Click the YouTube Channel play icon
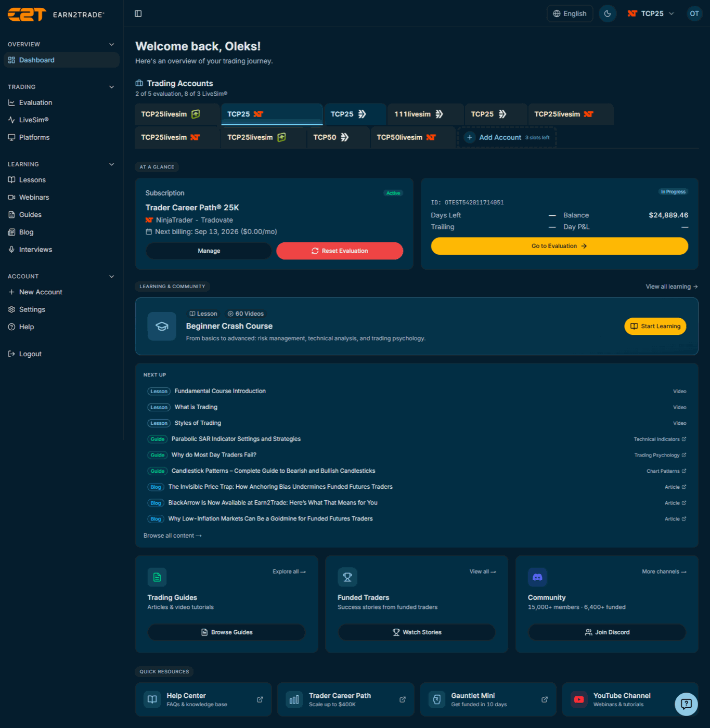 point(579,699)
